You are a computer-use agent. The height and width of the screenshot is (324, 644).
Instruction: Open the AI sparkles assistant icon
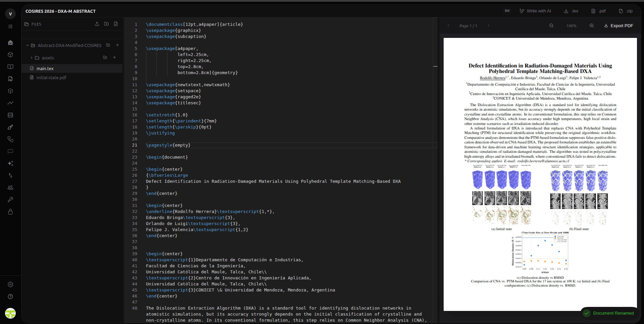[x=10, y=163]
